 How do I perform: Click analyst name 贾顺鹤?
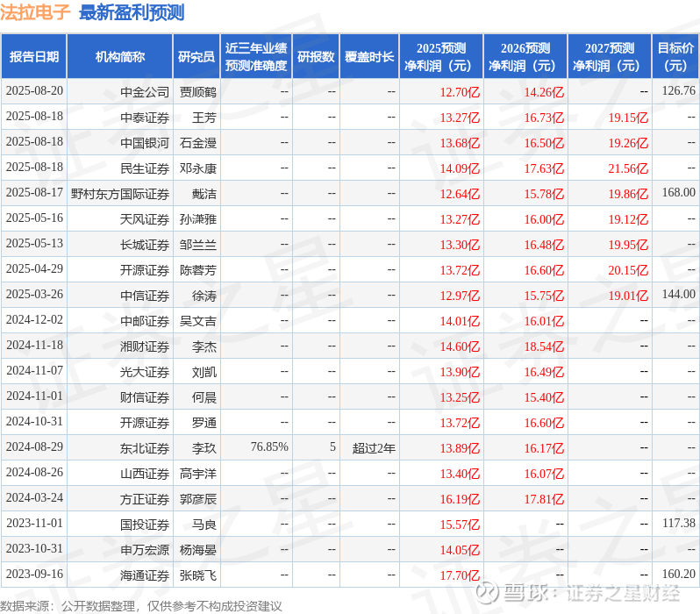[197, 92]
